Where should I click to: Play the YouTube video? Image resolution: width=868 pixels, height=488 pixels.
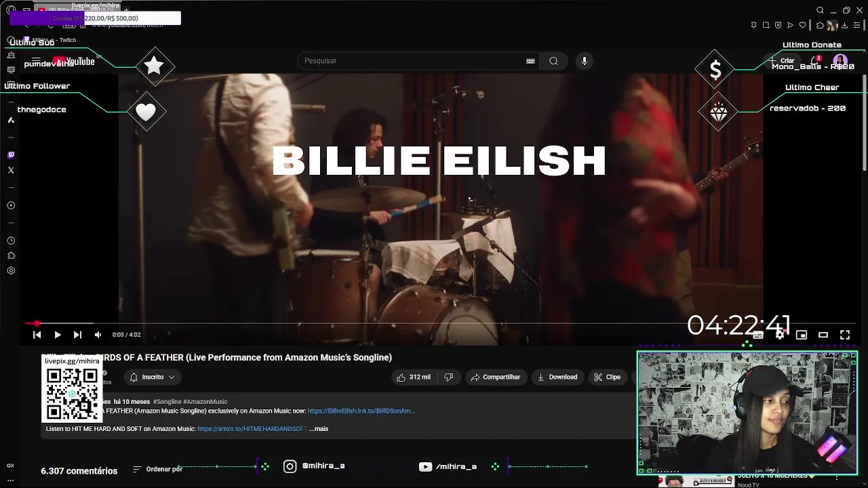(x=58, y=335)
